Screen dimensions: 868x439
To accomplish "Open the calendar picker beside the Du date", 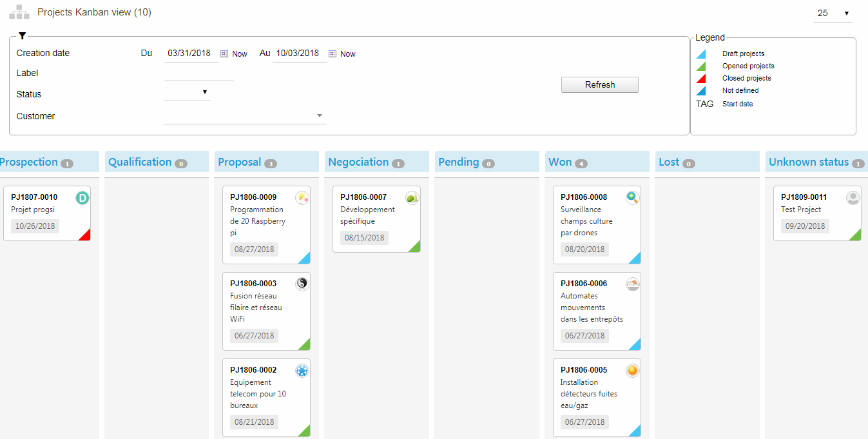I will pos(224,54).
